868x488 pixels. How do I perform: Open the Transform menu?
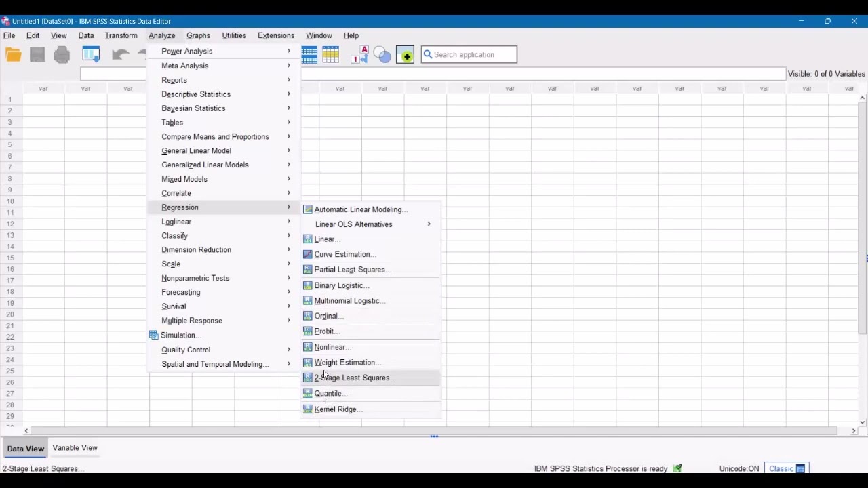121,35
